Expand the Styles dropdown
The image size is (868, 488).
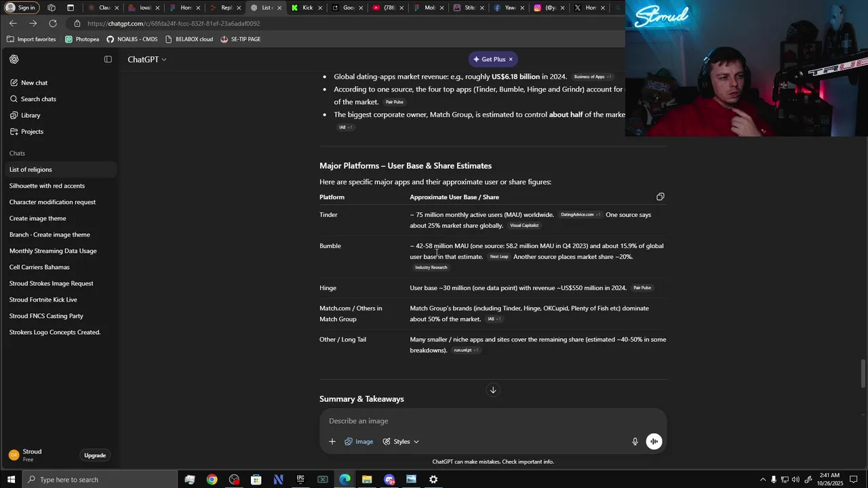[401, 441]
